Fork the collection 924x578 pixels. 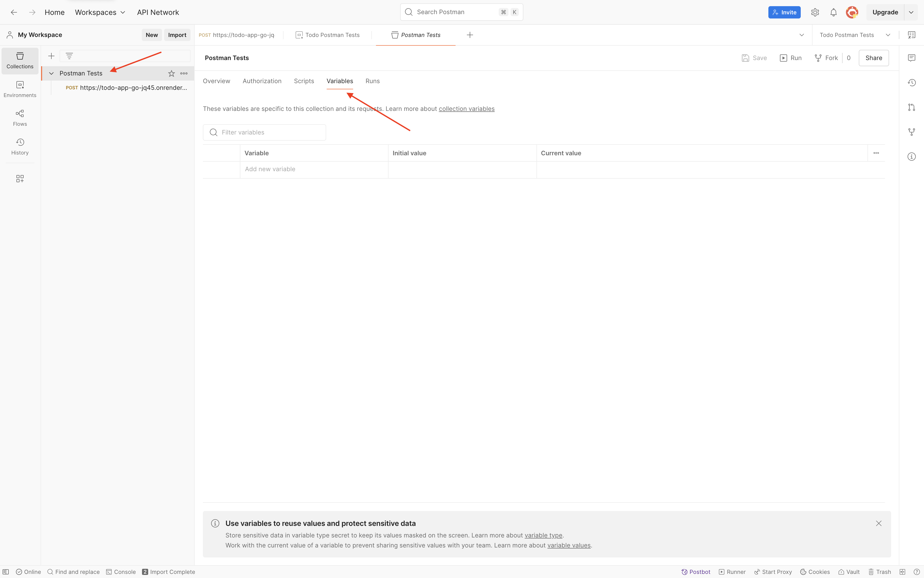[x=826, y=58]
